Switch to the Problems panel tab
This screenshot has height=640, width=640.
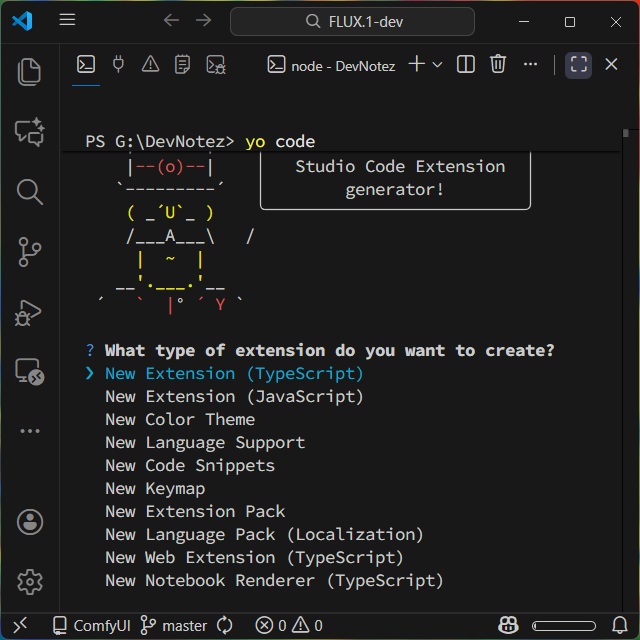(150, 65)
